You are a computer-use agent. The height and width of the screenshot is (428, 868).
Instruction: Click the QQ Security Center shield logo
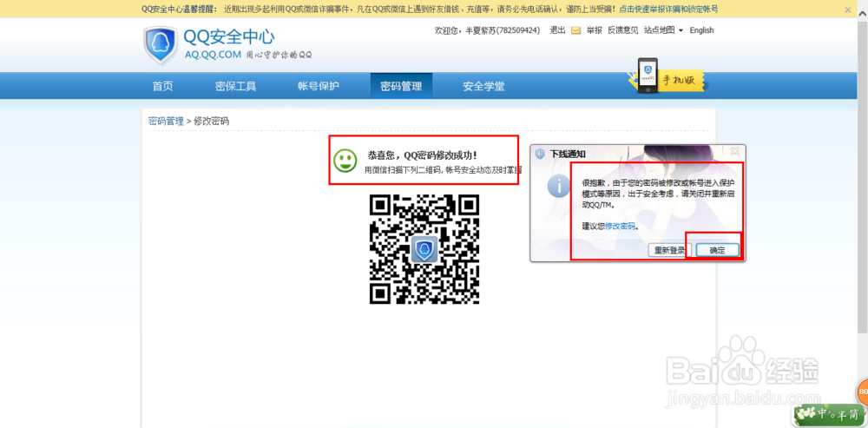(x=161, y=45)
